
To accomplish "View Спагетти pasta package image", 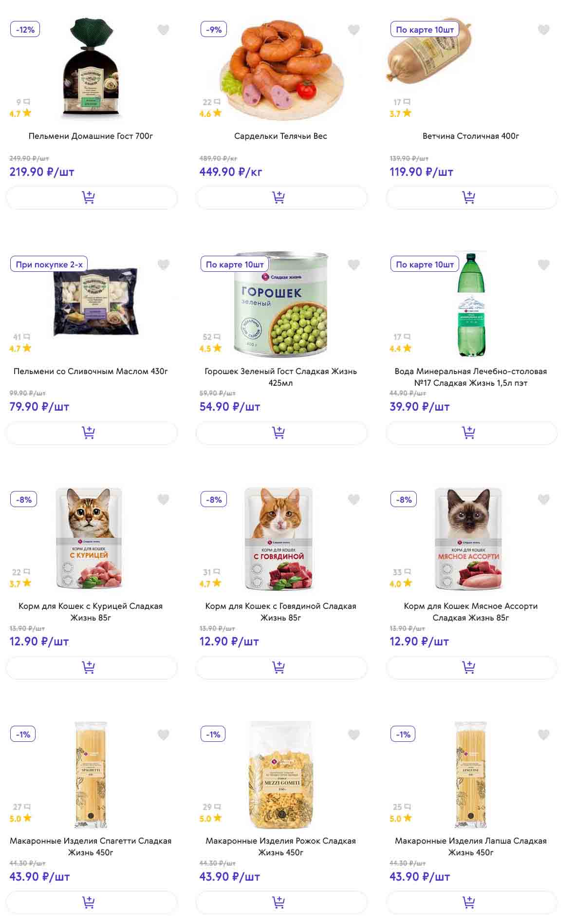I will [x=91, y=774].
